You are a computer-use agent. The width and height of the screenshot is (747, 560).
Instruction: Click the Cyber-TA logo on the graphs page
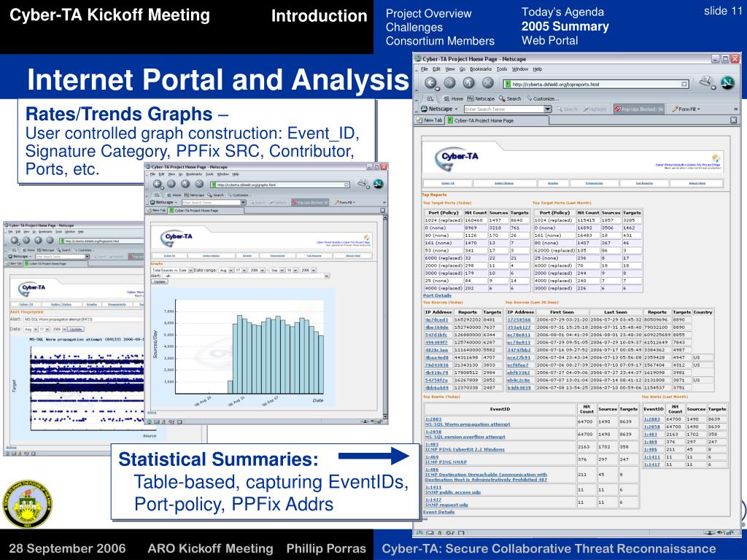[x=176, y=238]
